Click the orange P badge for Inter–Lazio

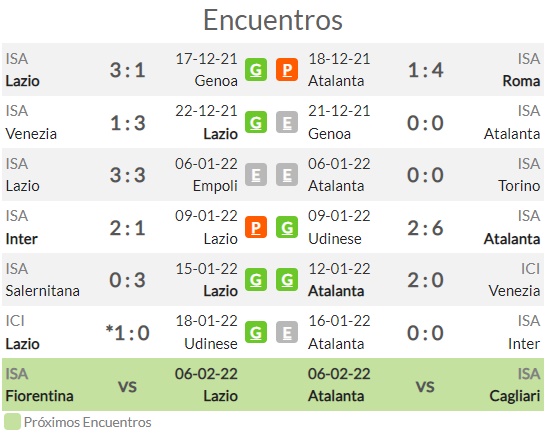point(256,227)
